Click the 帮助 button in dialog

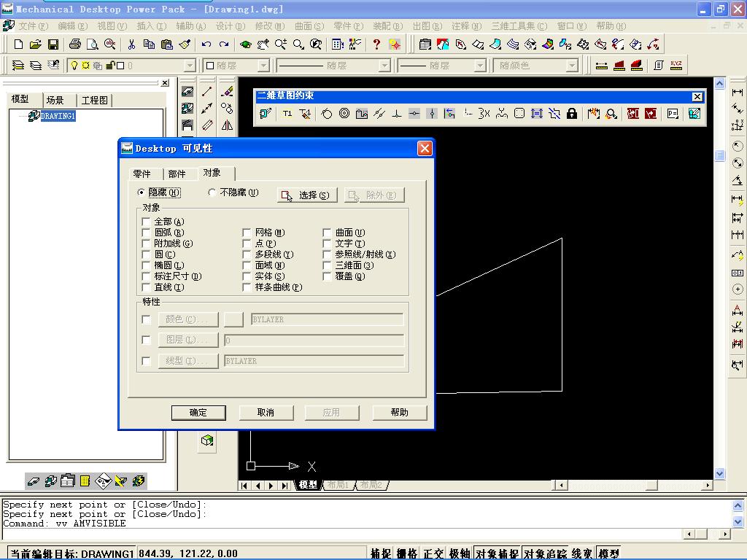point(399,413)
